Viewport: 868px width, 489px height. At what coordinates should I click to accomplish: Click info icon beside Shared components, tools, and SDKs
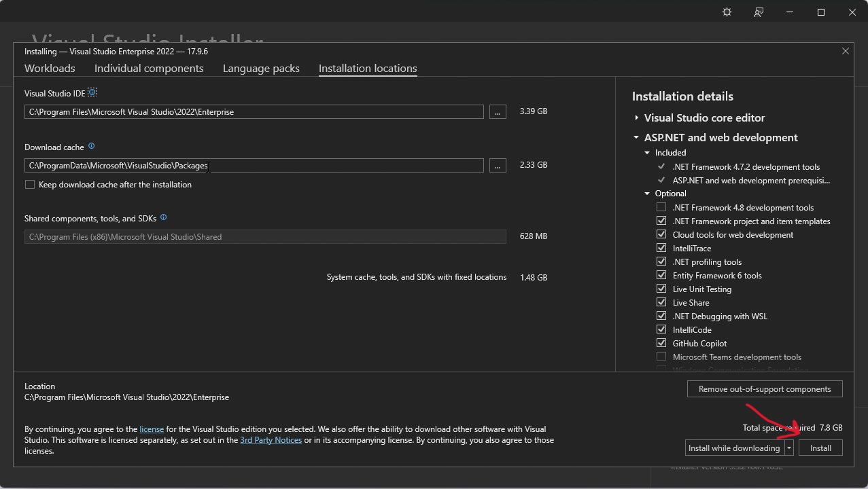pyautogui.click(x=163, y=218)
